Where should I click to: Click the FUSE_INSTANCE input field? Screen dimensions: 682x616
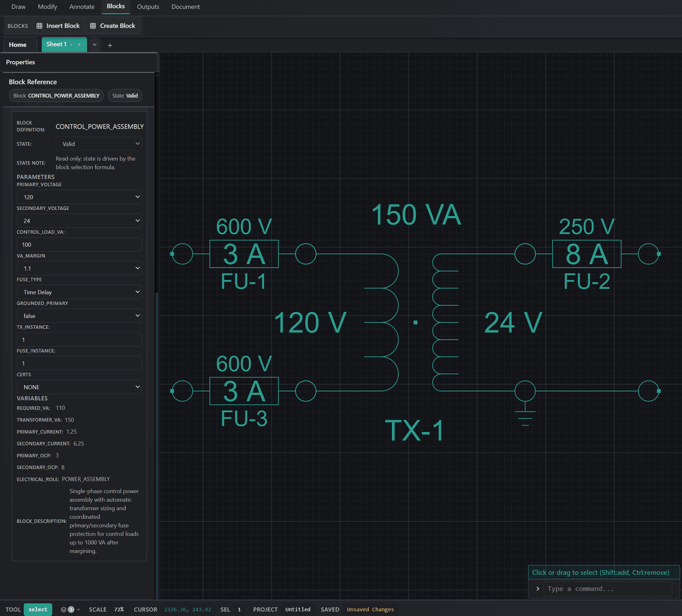(x=79, y=363)
